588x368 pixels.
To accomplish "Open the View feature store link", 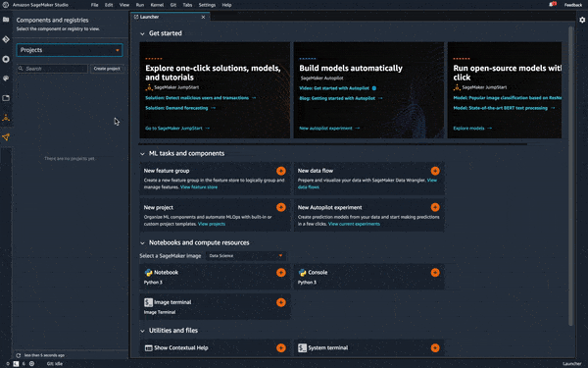I will pyautogui.click(x=199, y=187).
